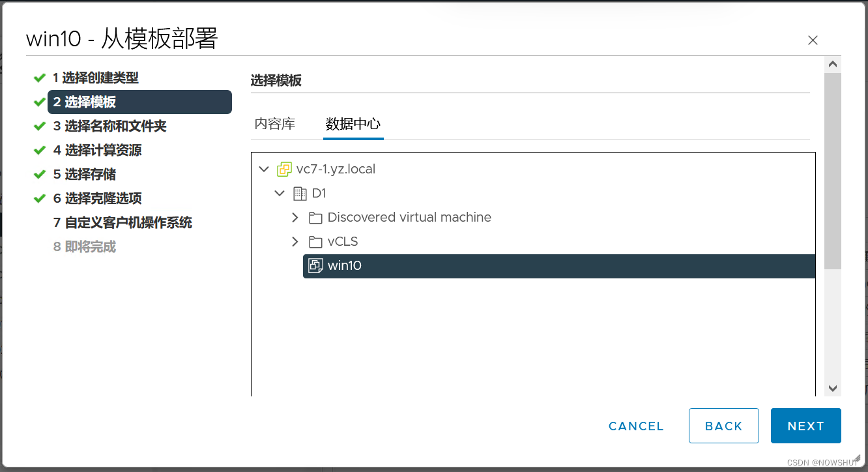
Task: Collapse the vc7-1.yz.local tree node
Action: coord(264,170)
